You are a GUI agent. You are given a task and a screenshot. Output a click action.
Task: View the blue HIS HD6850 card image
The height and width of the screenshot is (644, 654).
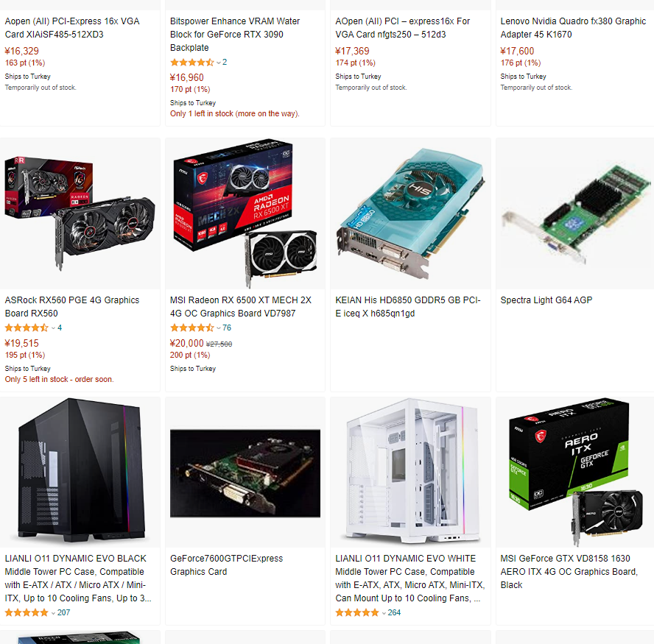[x=410, y=213]
